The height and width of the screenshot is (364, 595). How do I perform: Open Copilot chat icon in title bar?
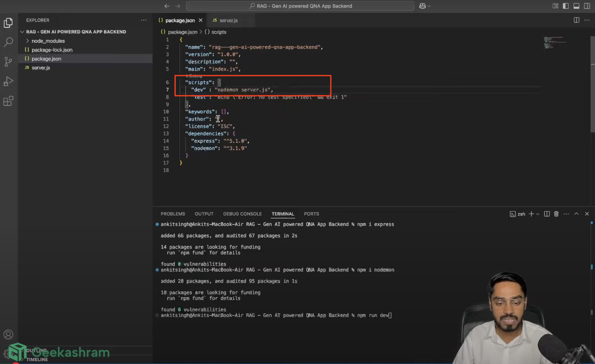[422, 6]
